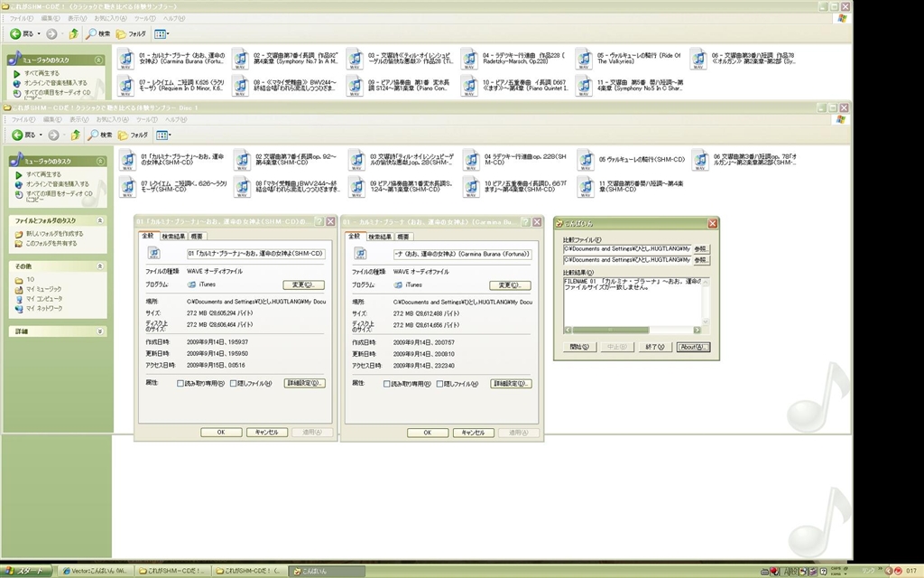Click 詳細設定(D) in Carmina Burana properties dialog
Screen dimensions: 924x578
click(511, 384)
